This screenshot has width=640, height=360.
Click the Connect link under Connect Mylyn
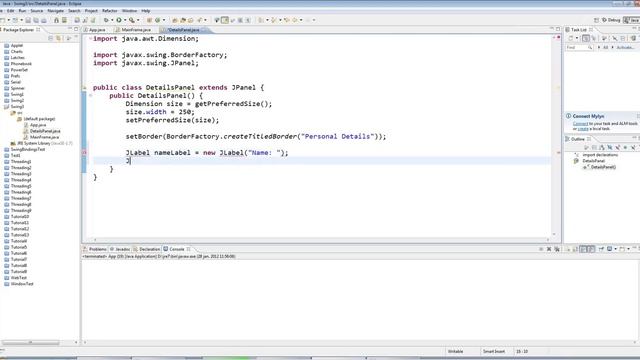coord(580,123)
